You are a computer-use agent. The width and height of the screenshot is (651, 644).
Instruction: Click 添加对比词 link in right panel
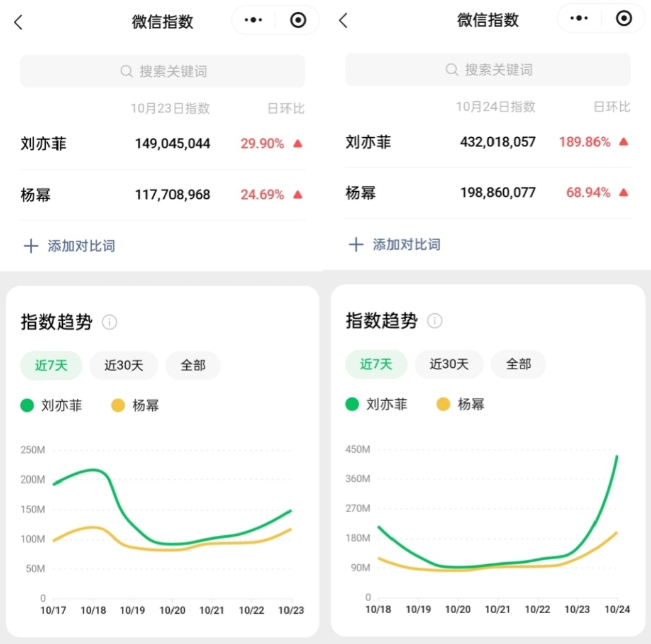tap(406, 245)
